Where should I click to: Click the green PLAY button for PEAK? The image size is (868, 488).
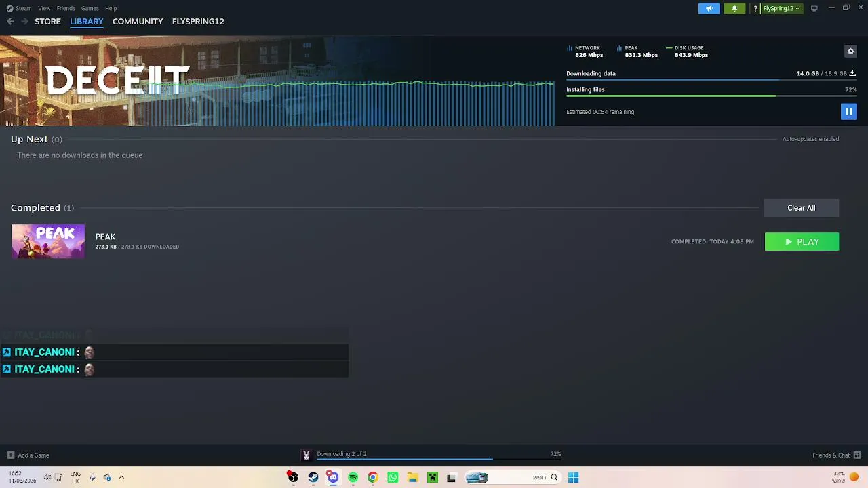802,242
